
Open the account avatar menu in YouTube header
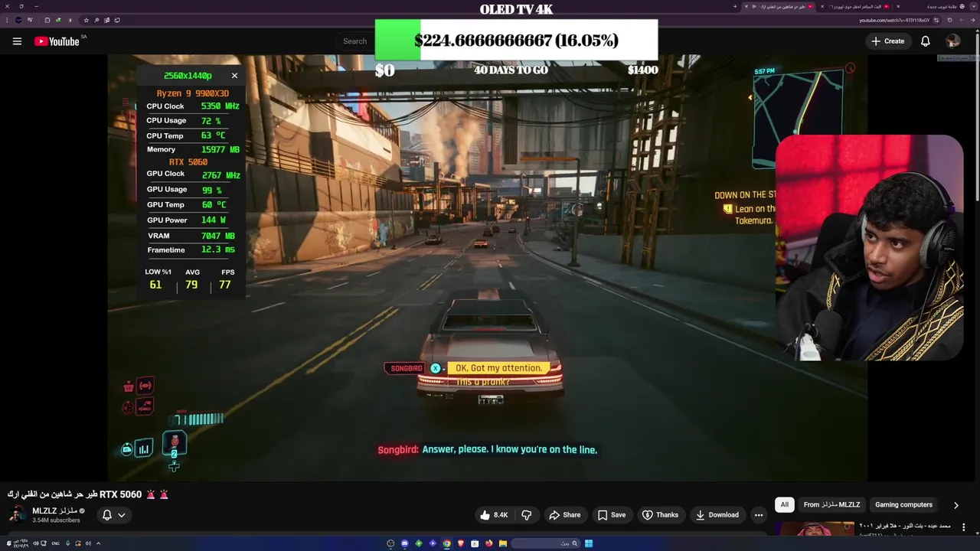[x=952, y=41]
